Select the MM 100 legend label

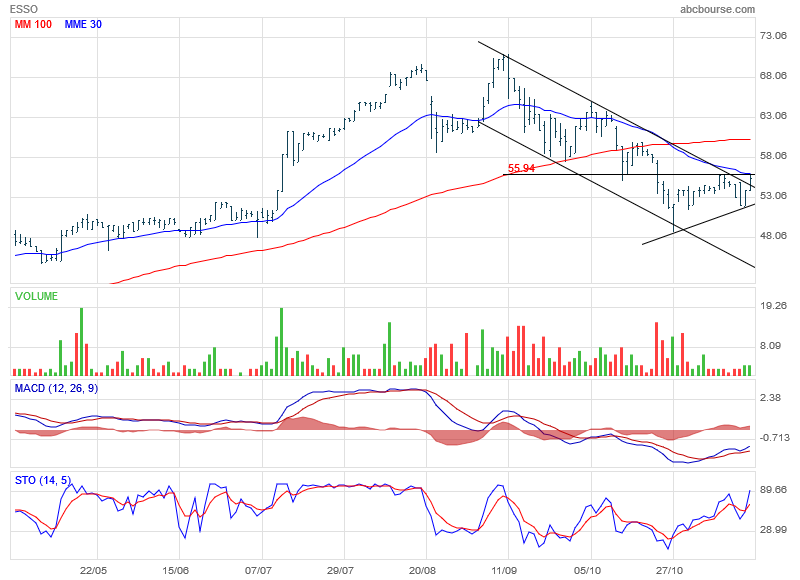point(33,24)
